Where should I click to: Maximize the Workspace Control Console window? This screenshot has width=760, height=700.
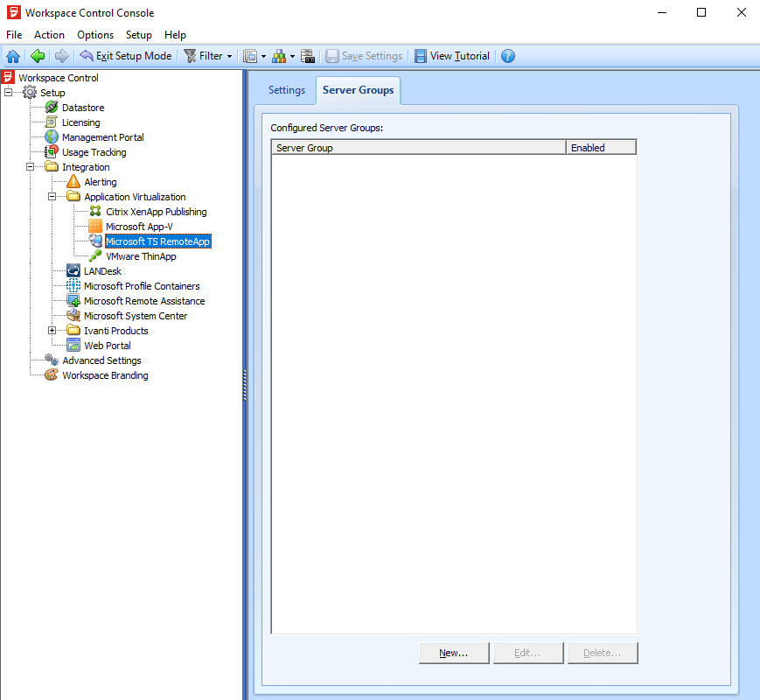tap(701, 12)
